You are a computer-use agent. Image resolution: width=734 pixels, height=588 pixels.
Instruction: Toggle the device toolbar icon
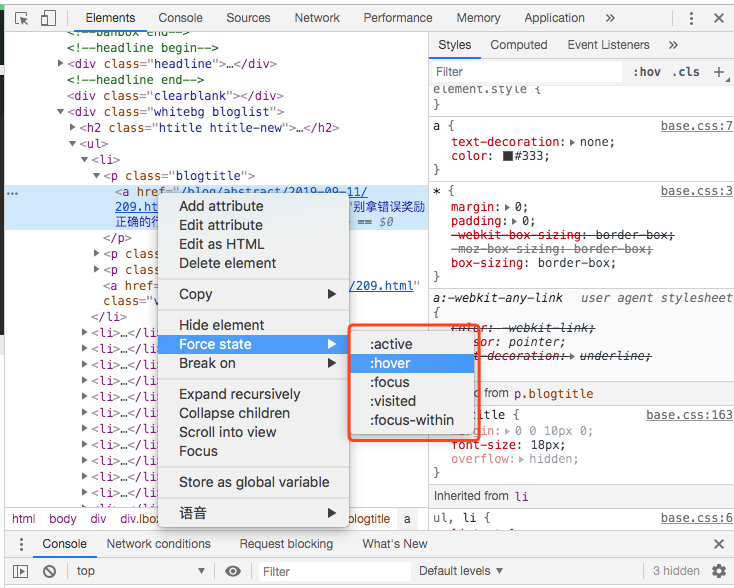tap(49, 18)
